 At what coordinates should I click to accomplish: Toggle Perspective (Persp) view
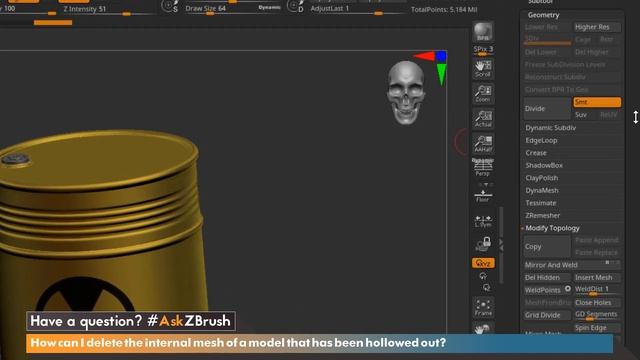click(x=483, y=168)
